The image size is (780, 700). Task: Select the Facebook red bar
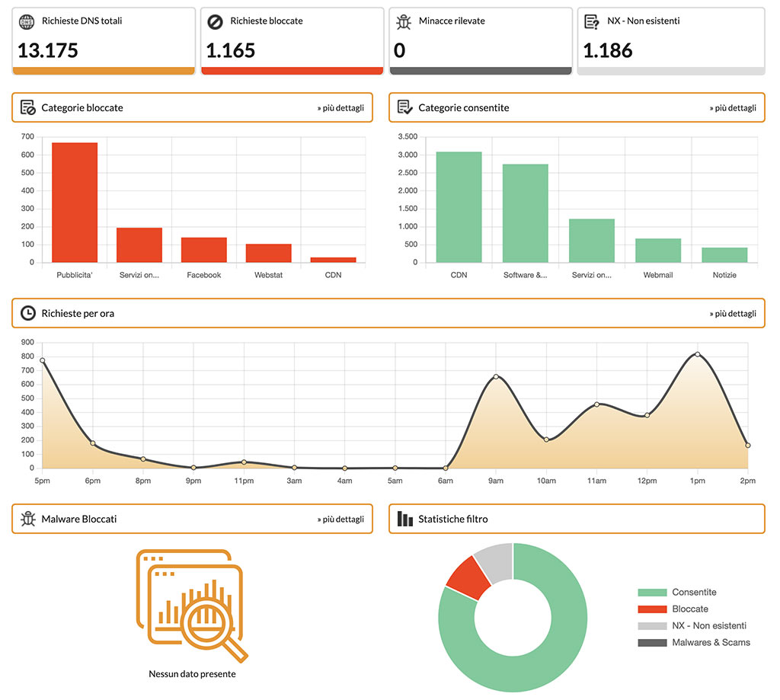point(204,250)
